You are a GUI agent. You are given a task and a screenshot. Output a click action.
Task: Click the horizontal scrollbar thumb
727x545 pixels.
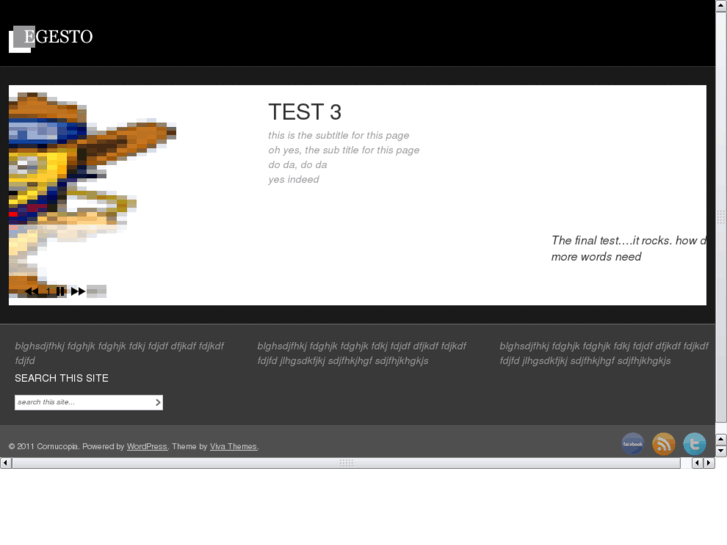pyautogui.click(x=346, y=463)
